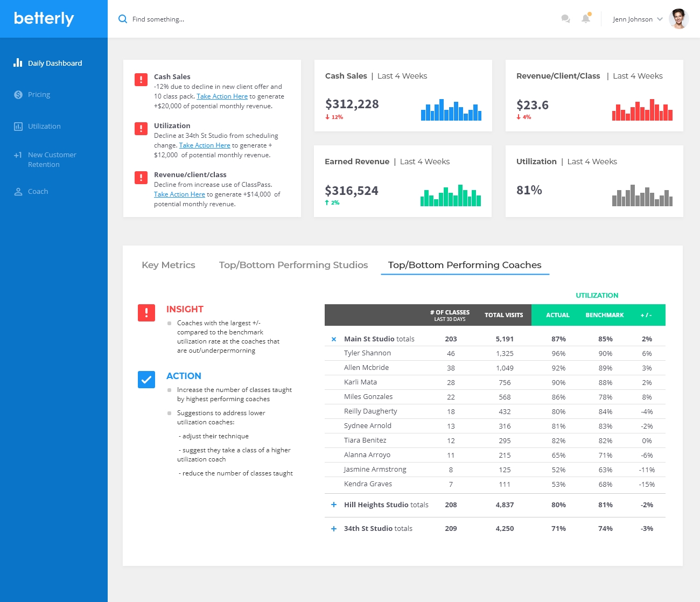Image resolution: width=700 pixels, height=602 pixels.
Task: Click Take Action Here under Cash Sales alert
Action: pos(222,96)
